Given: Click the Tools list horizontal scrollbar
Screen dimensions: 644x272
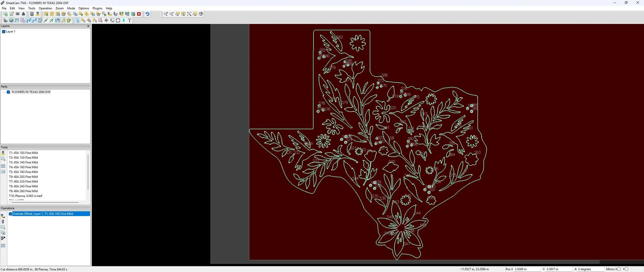Looking at the screenshot, I should [45, 202].
